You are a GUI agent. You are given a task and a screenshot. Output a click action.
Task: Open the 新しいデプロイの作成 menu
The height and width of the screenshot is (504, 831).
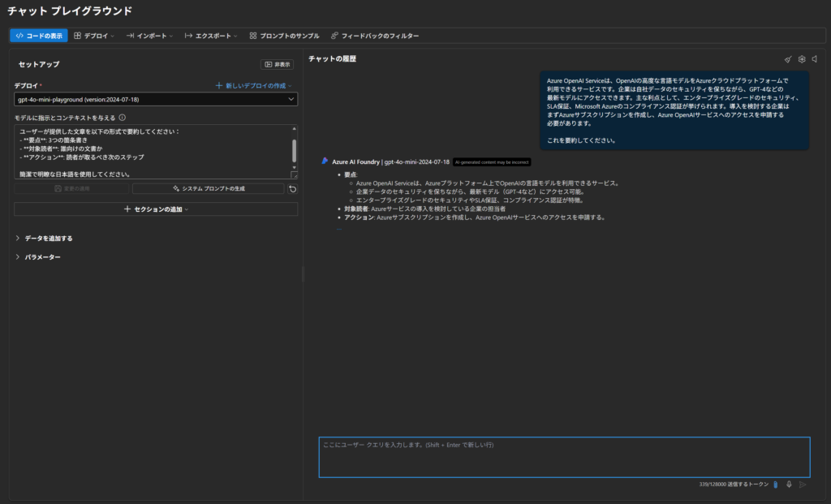[253, 85]
